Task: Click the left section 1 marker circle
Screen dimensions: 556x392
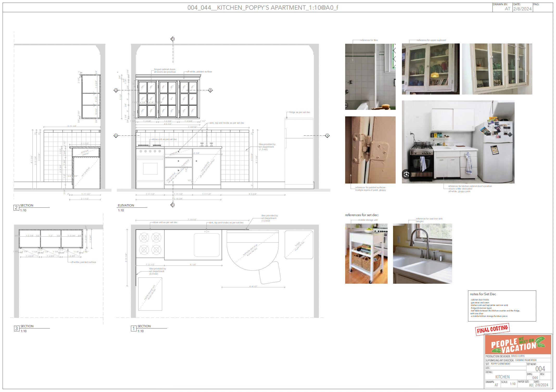Action: point(116,136)
